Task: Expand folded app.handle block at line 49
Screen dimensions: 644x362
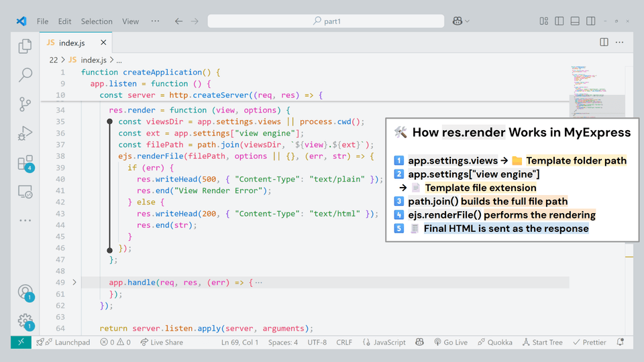Action: (x=74, y=282)
